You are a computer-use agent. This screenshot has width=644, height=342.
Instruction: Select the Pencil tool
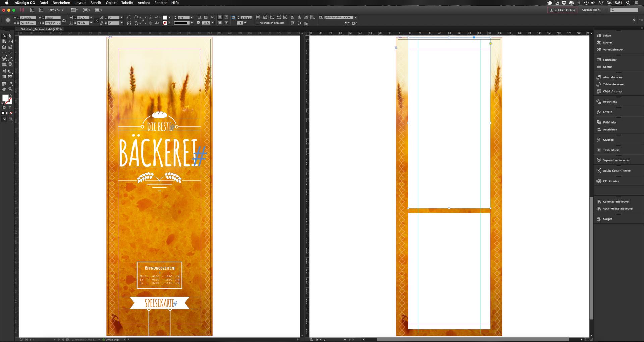pos(10,59)
